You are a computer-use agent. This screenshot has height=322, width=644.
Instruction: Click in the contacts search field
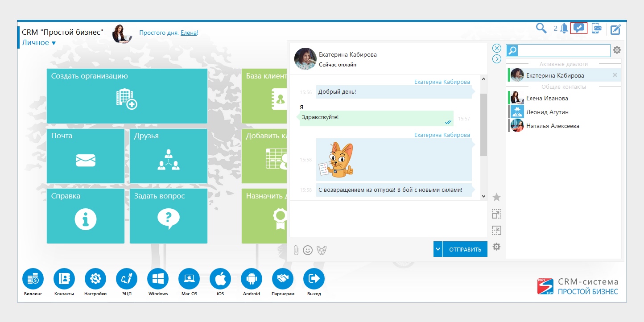pos(564,50)
